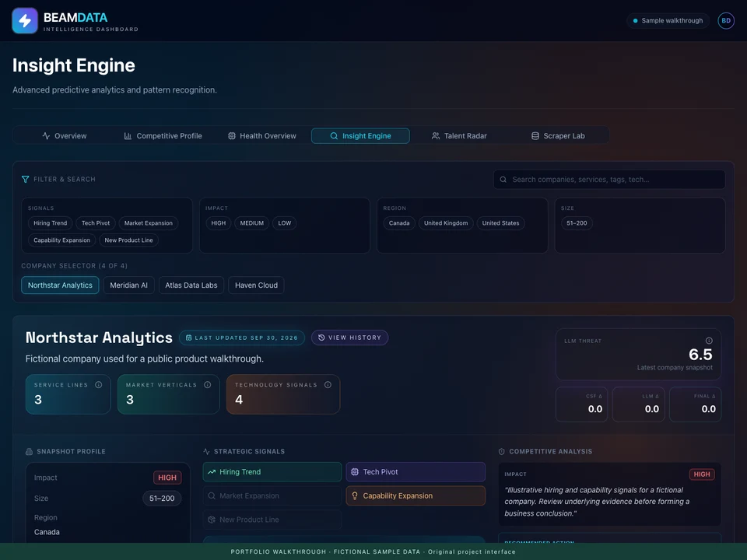Select the Meridian AI company
747x560 pixels.
[x=128, y=285]
